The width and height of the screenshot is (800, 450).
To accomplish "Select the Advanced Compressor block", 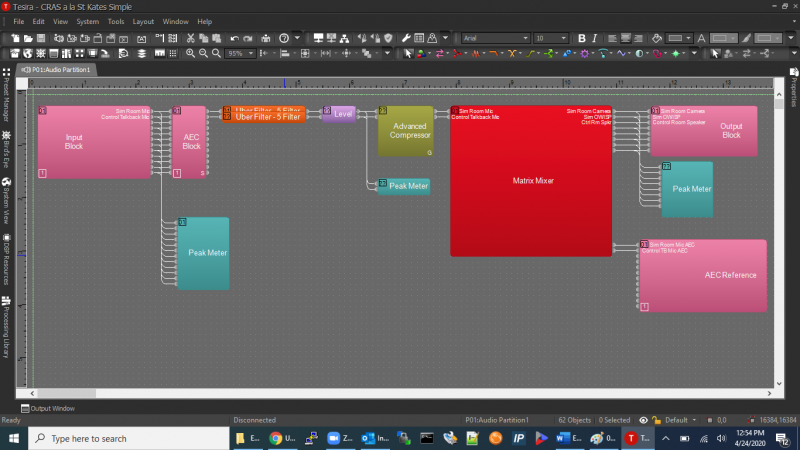I will (406, 131).
